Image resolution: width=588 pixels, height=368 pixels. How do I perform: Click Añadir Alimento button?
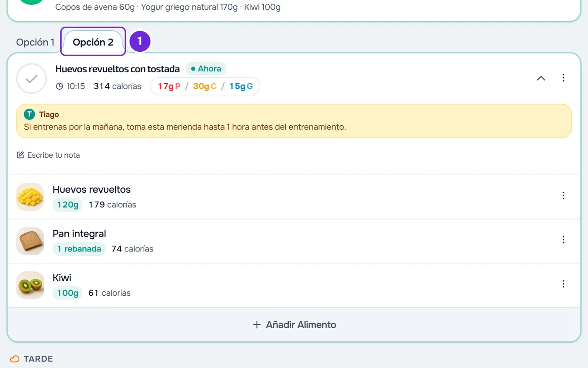tap(294, 325)
